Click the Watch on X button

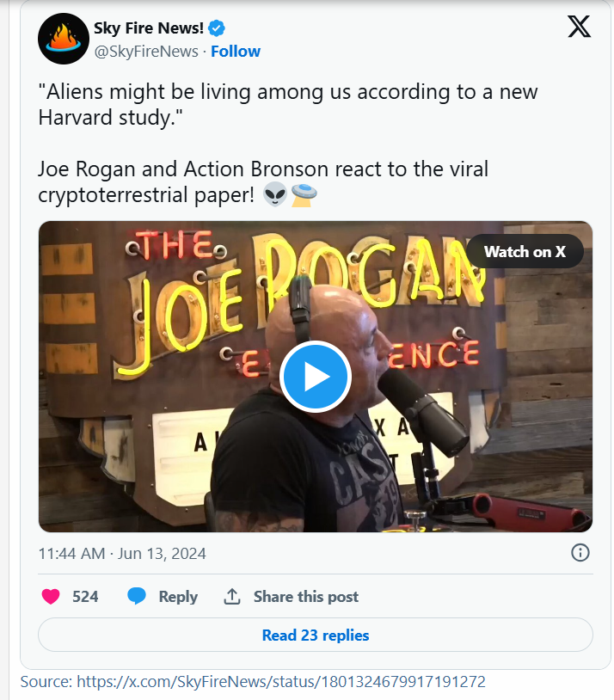525,251
